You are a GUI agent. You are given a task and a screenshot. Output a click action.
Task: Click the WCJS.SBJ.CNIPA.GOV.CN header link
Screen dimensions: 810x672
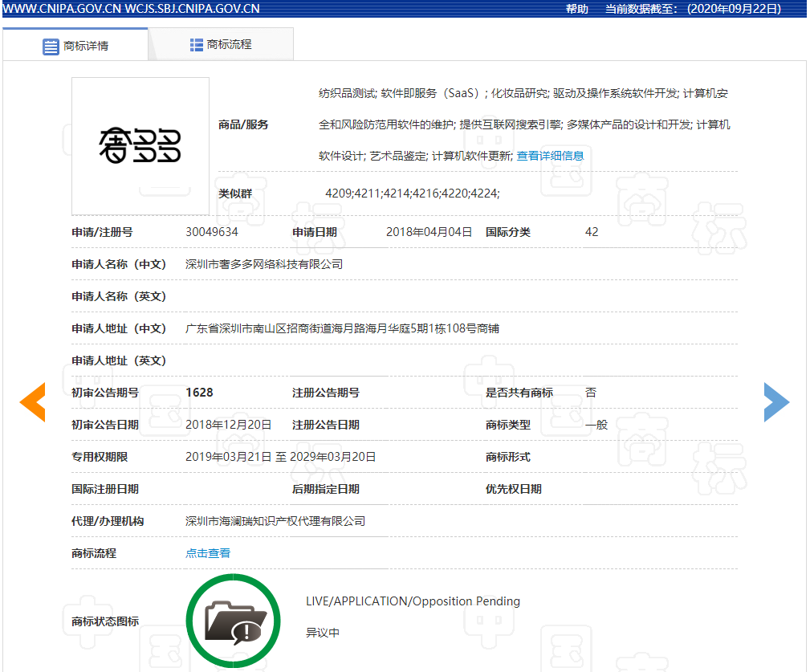(x=193, y=9)
